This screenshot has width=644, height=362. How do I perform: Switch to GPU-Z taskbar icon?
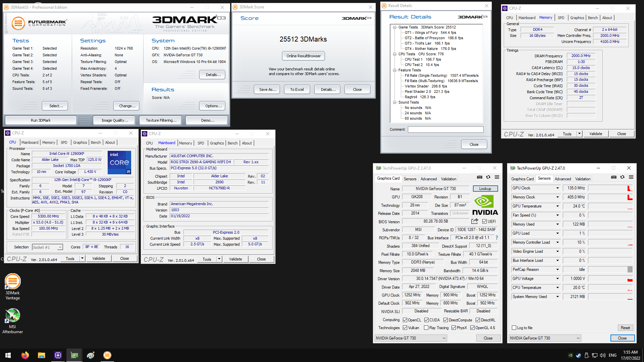click(74, 355)
